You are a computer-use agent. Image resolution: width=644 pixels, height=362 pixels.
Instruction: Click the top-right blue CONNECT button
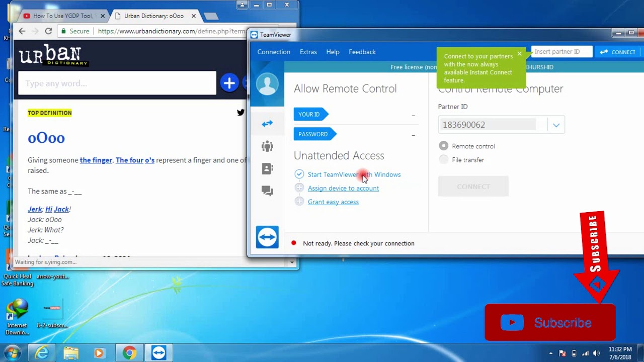tap(617, 52)
